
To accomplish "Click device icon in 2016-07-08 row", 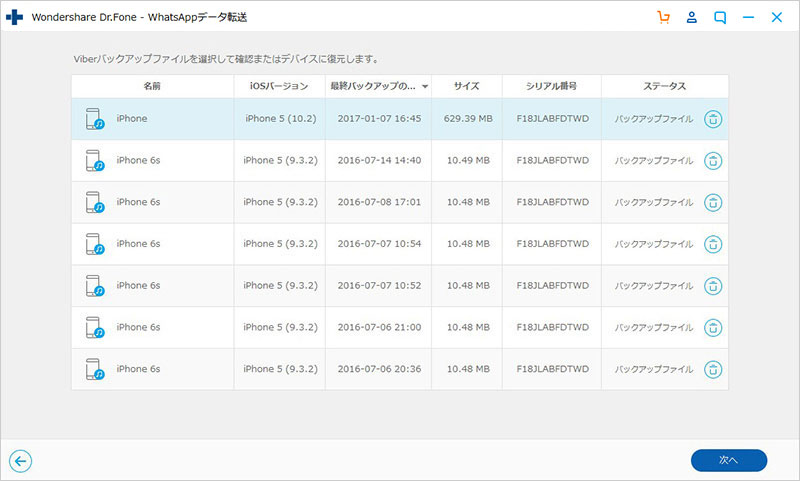I will (x=95, y=202).
